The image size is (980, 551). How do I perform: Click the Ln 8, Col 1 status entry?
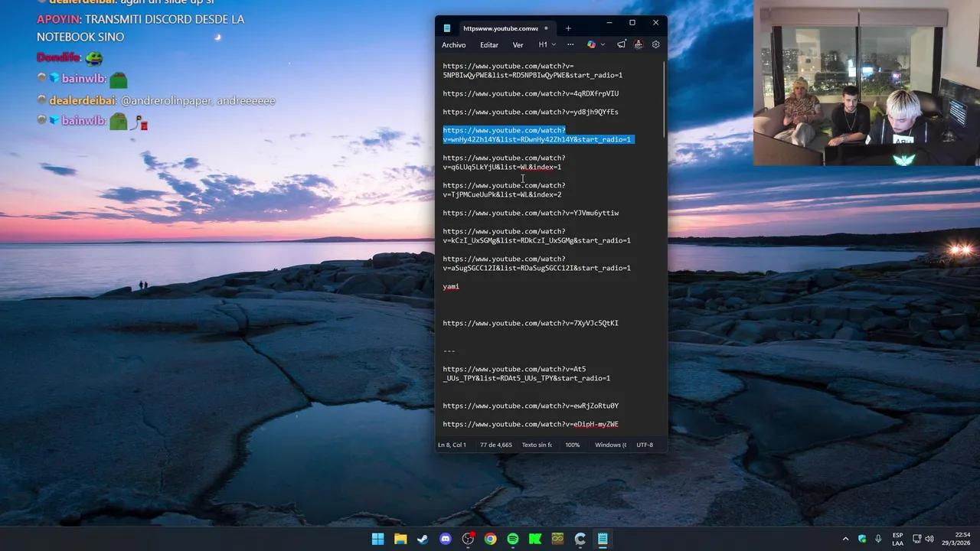pos(452,445)
